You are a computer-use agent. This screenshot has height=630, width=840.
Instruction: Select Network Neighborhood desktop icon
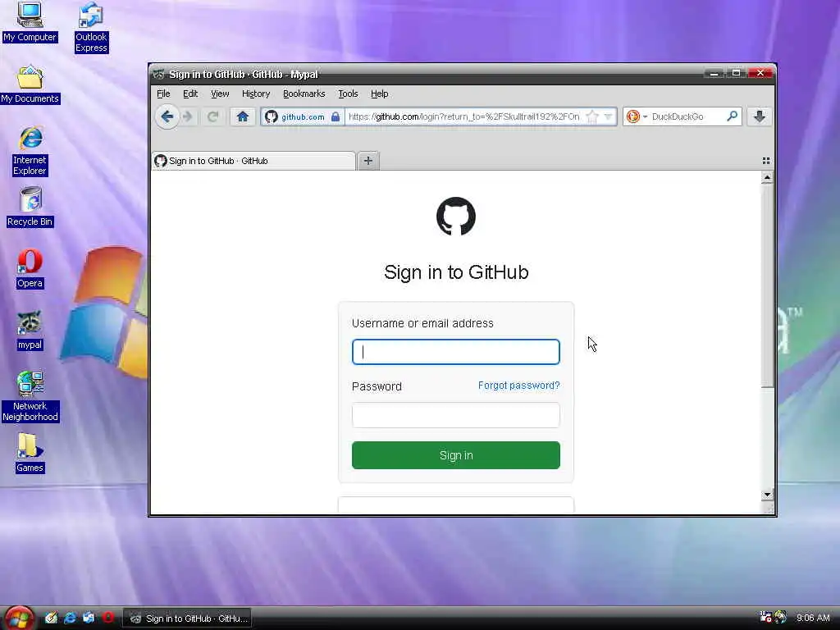[x=30, y=396]
